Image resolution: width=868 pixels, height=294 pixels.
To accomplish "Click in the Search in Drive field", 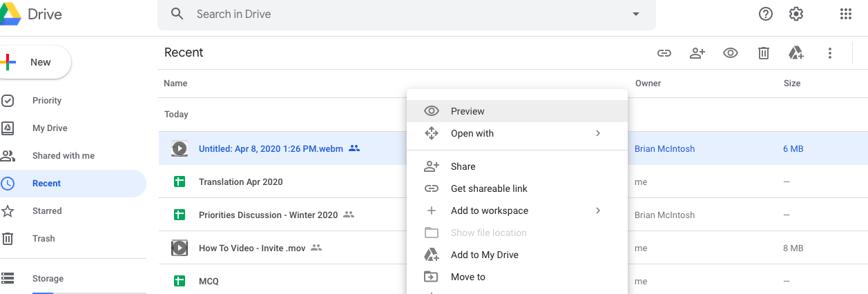I will [x=407, y=14].
